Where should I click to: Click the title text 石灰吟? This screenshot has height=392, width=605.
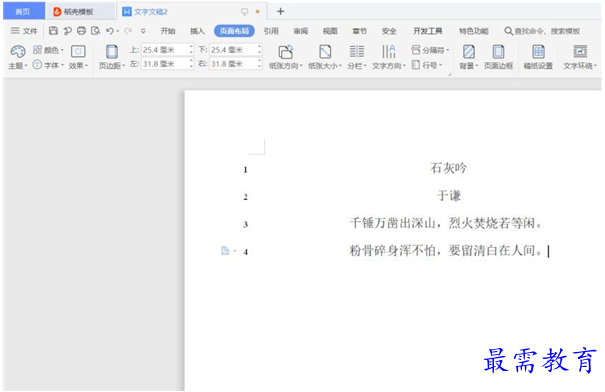coord(448,168)
